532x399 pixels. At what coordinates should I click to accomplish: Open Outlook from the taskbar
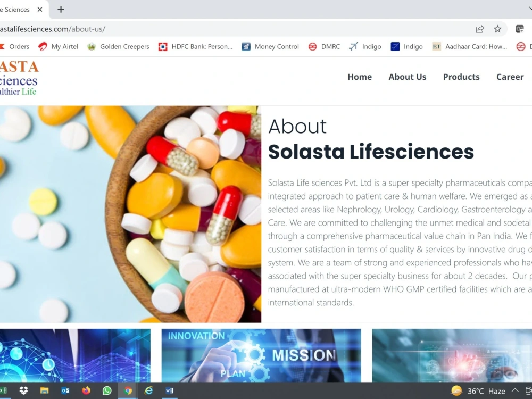pos(65,390)
